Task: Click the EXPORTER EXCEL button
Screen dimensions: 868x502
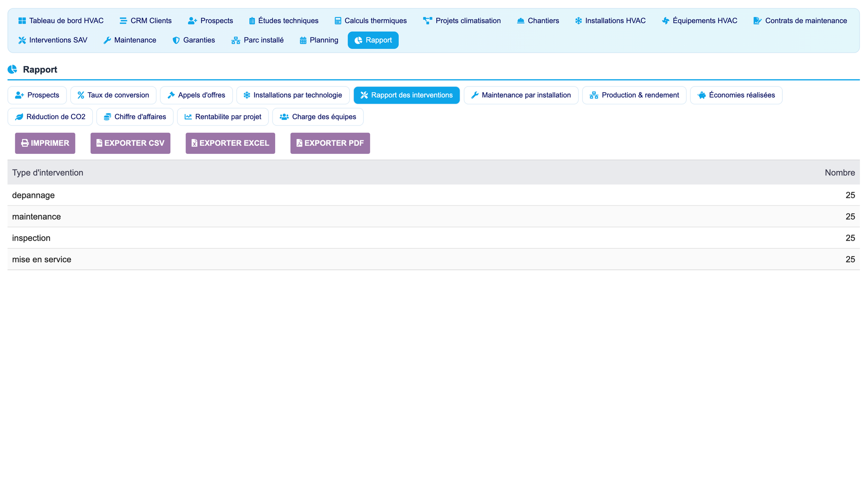Action: click(x=230, y=144)
